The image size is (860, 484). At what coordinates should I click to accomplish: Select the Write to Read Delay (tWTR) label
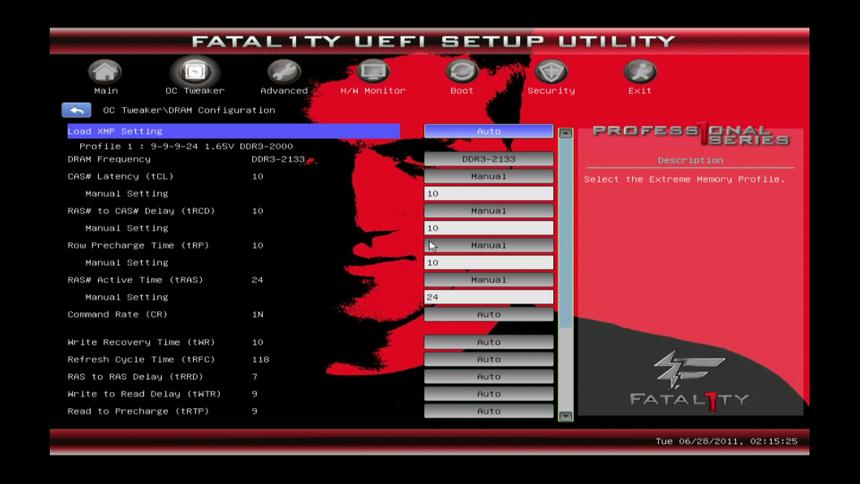tap(144, 394)
